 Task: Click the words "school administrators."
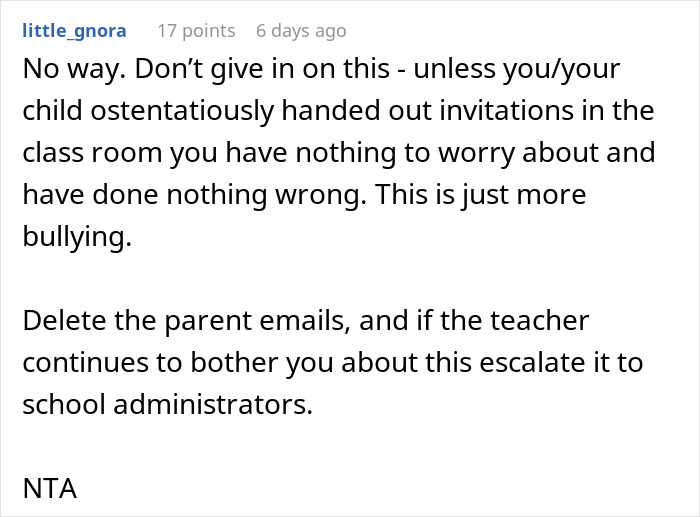(167, 405)
